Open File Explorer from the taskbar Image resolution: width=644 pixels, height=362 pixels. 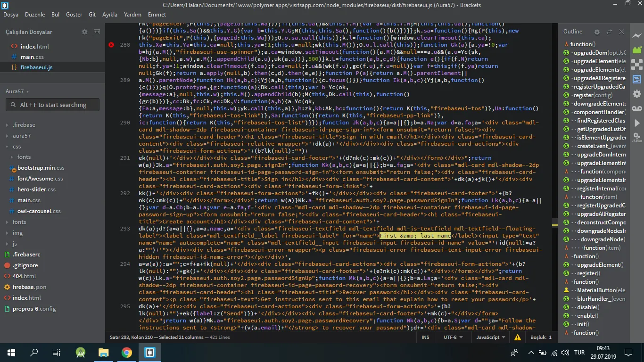103,352
